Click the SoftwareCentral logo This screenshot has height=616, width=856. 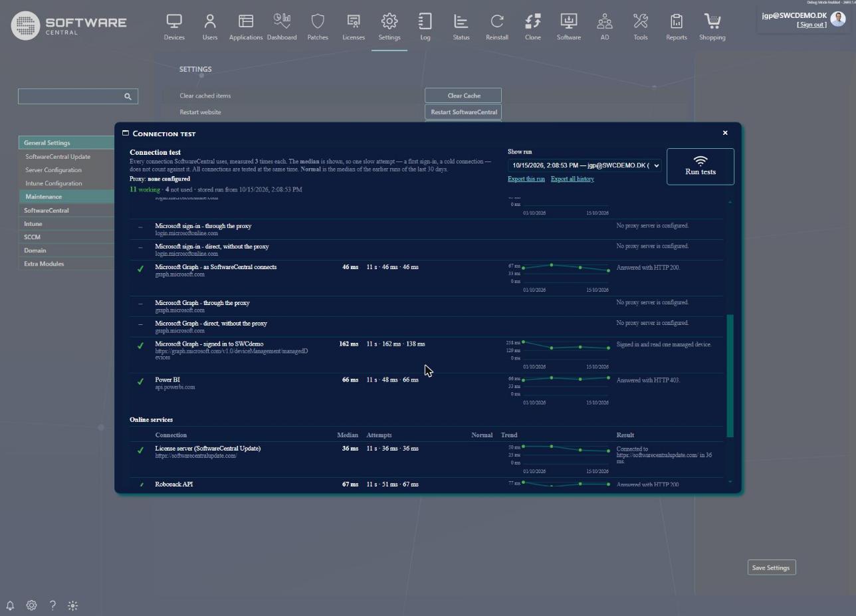pyautogui.click(x=69, y=25)
